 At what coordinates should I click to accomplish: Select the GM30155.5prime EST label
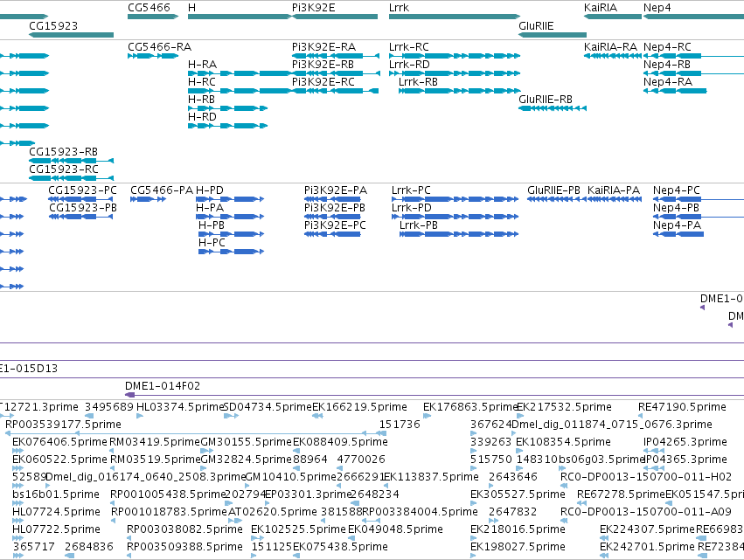click(x=247, y=442)
